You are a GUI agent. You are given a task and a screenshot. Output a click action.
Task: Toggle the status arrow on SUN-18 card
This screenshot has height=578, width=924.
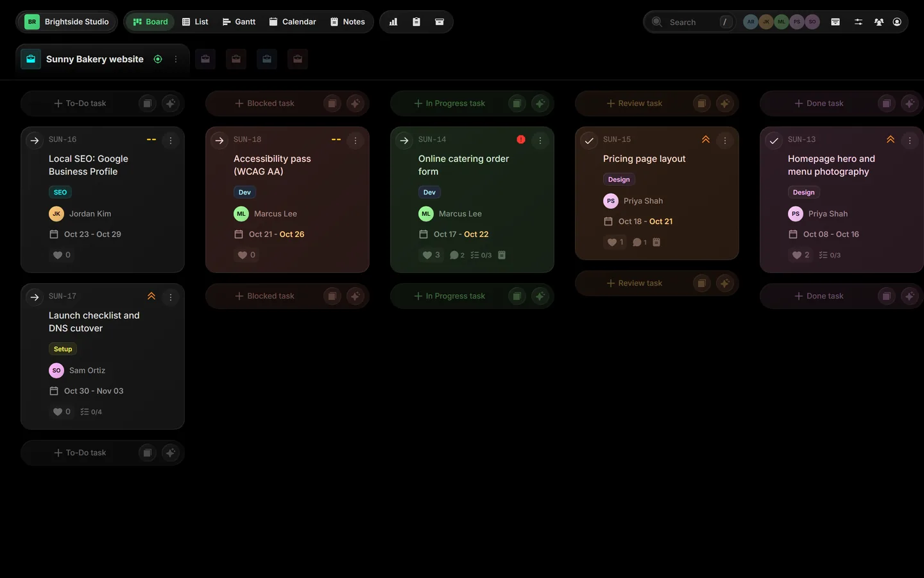click(x=219, y=141)
